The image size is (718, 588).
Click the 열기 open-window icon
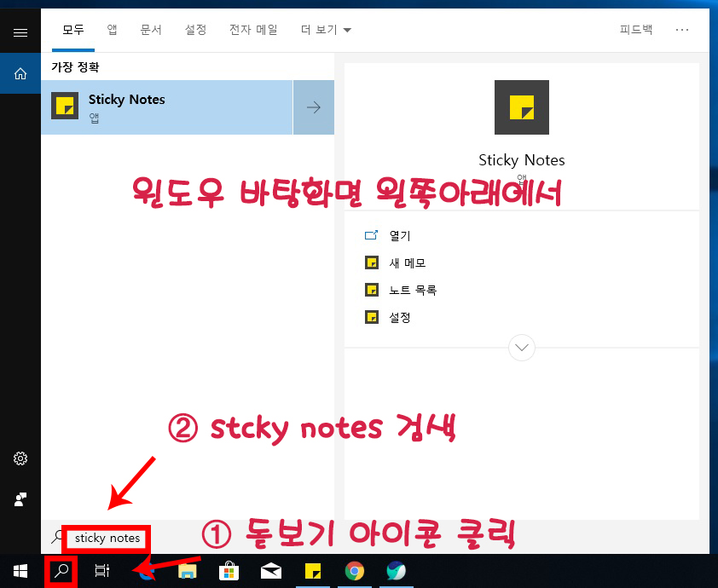[x=371, y=235]
